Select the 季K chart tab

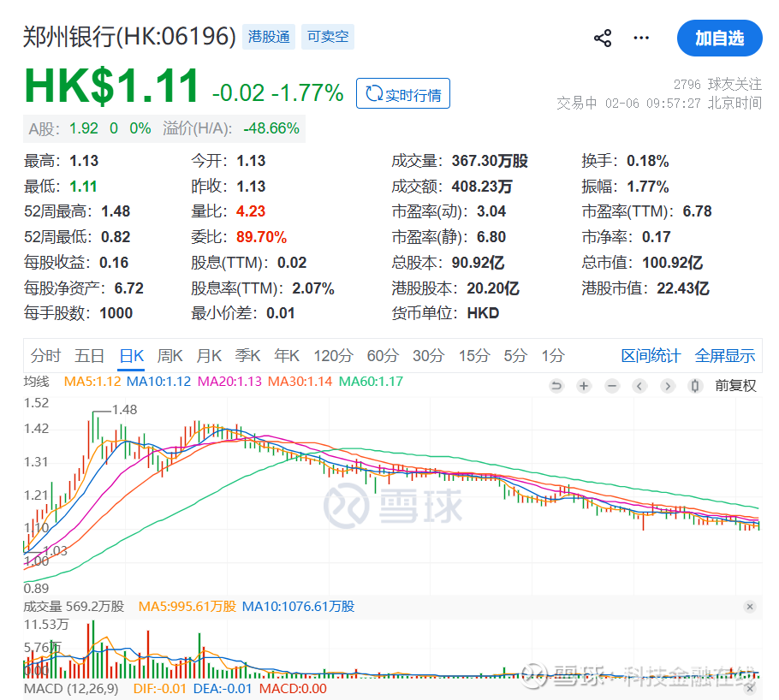[x=247, y=356]
